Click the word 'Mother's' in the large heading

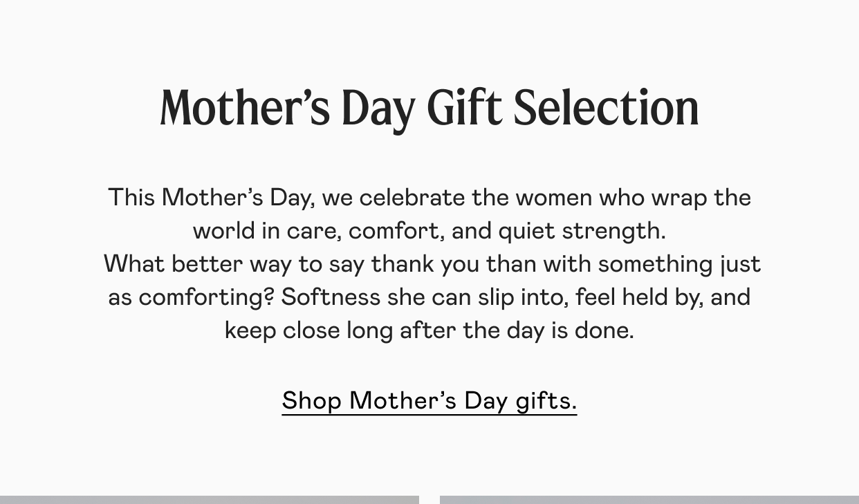coord(245,109)
